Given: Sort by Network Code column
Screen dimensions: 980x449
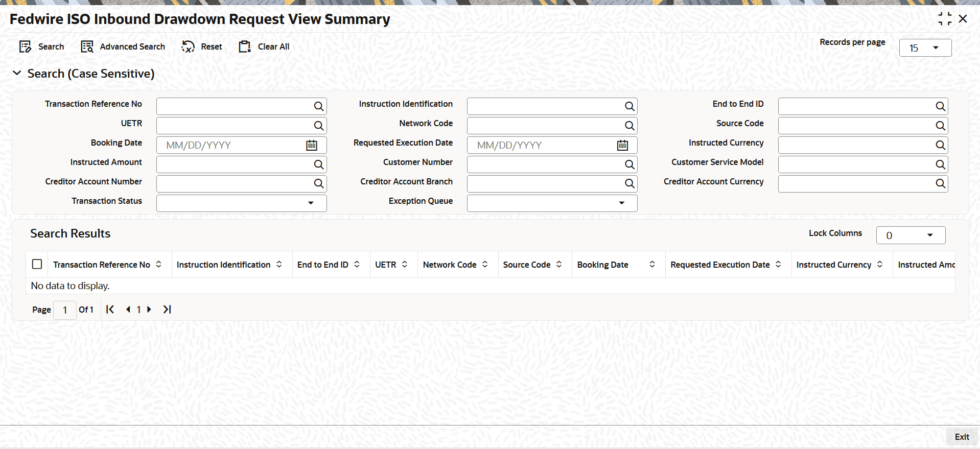Looking at the screenshot, I should [485, 264].
